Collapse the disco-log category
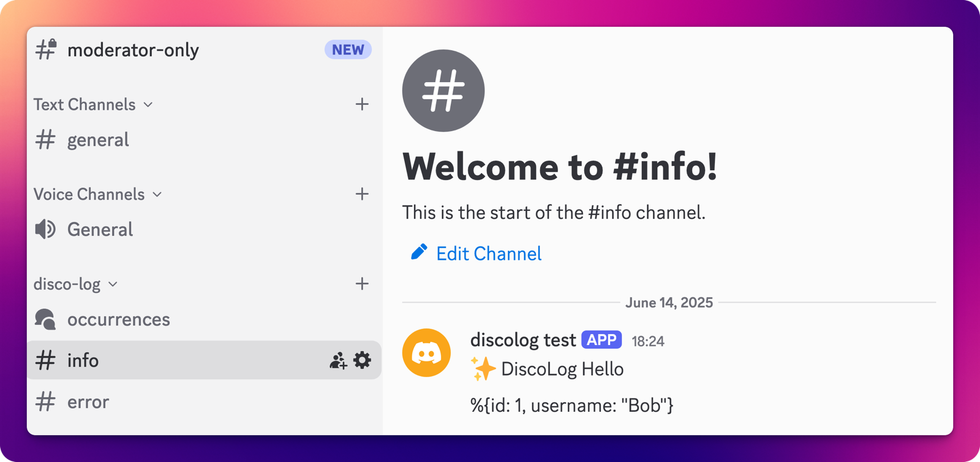Screen dimensions: 980x462 click(75, 284)
